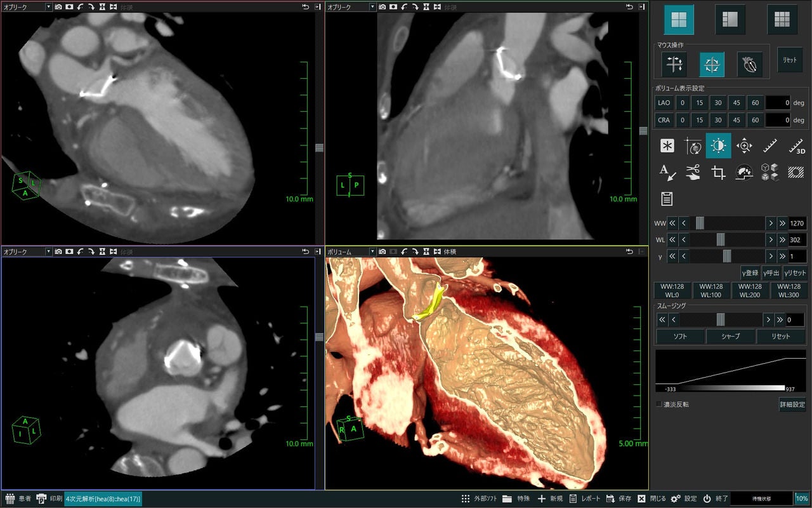The width and height of the screenshot is (812, 508).
Task: Open the 4次元解析 tab in bottom bar
Action: coord(103,498)
